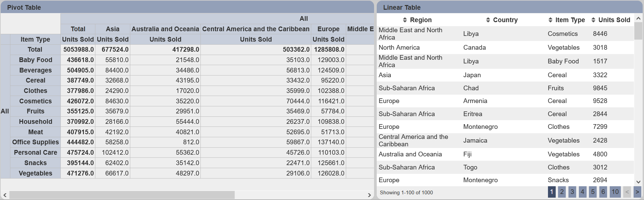Viewport: 644px width, 200px height.
Task: Open page 6 of linear table
Action: [603, 192]
